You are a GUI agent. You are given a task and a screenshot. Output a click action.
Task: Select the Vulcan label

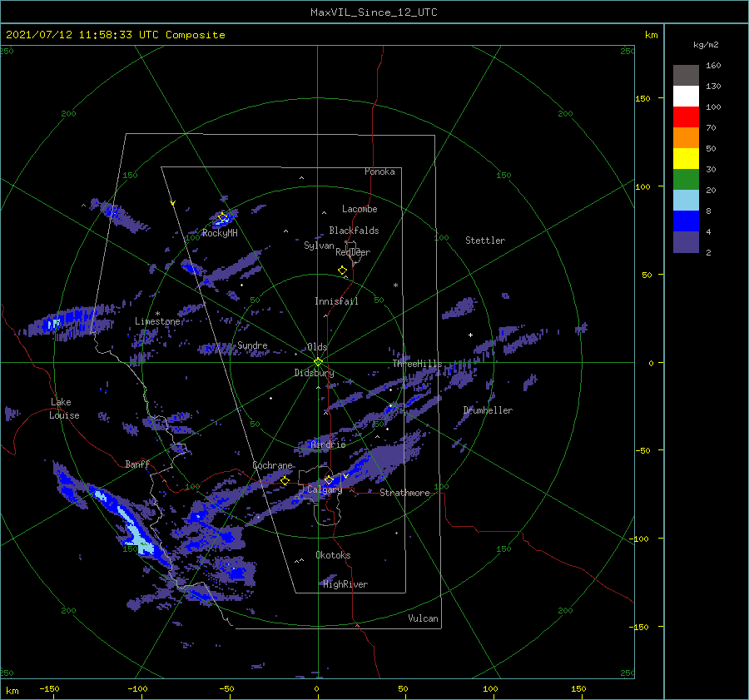pyautogui.click(x=424, y=618)
